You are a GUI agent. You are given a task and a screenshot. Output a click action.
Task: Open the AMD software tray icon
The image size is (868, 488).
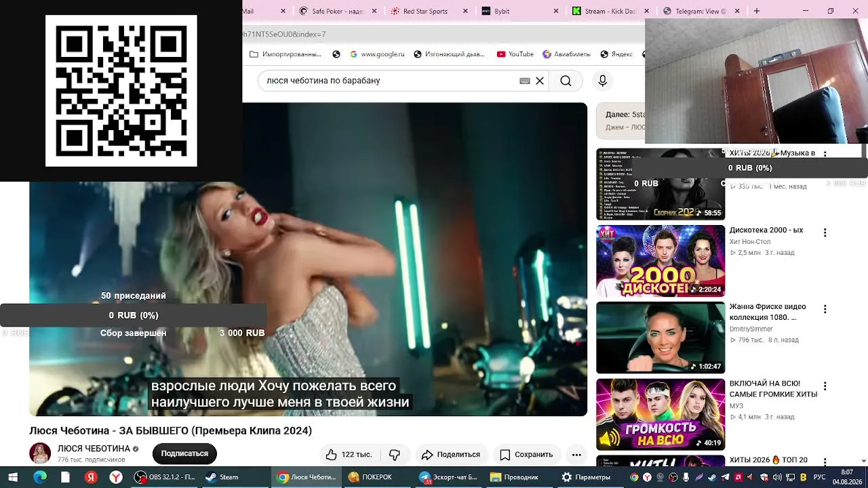[738, 477]
